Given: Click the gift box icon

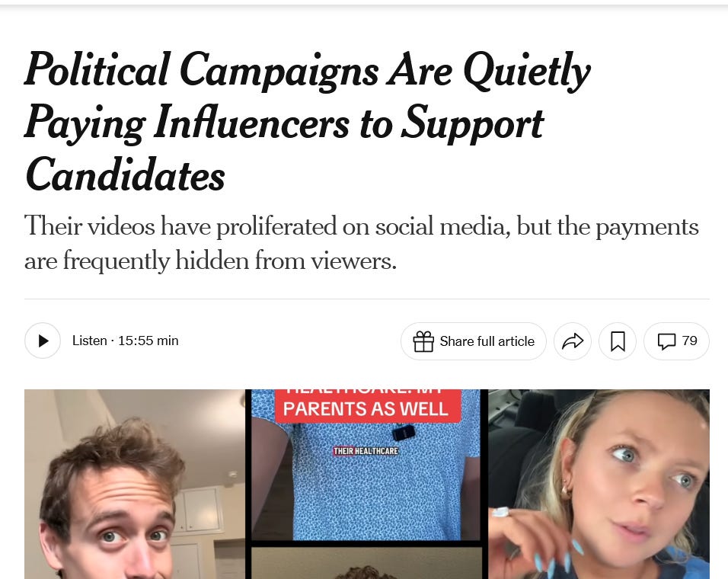Looking at the screenshot, I should click(423, 341).
